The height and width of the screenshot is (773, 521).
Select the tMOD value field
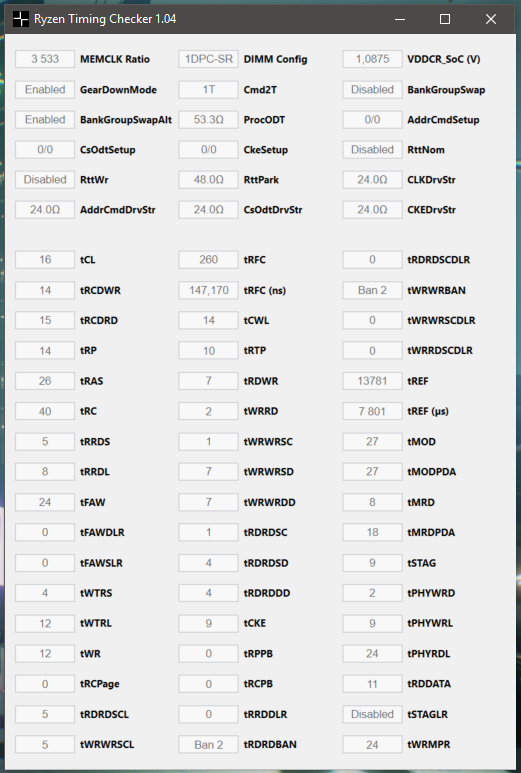coord(372,442)
